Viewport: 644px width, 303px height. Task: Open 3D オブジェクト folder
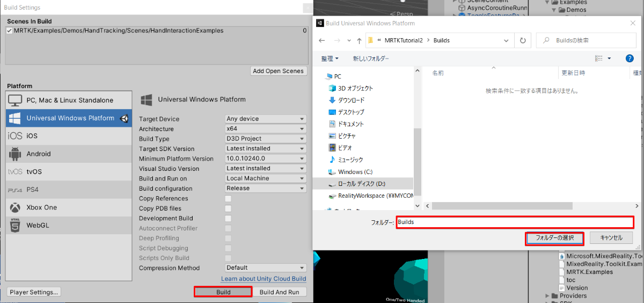(x=351, y=88)
